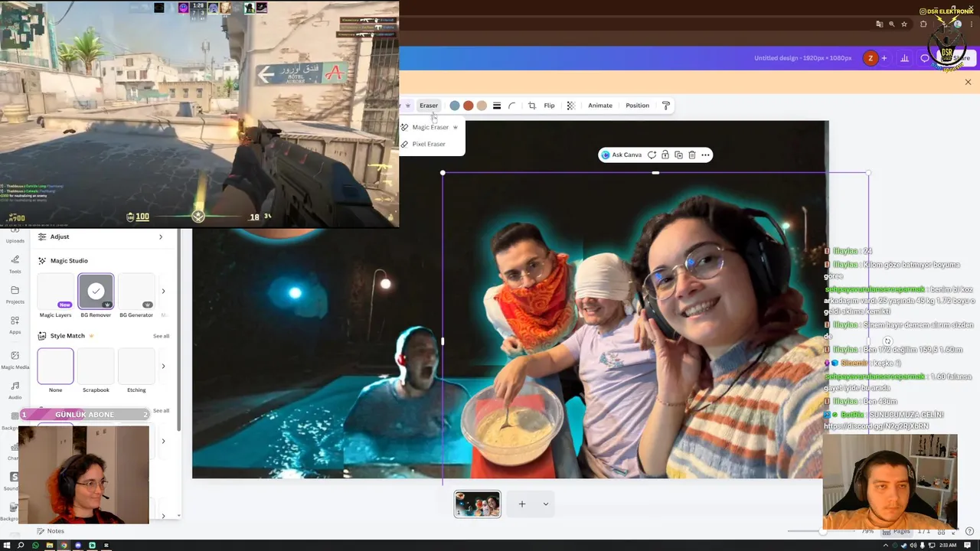Open the analytics bar chart icon
The height and width of the screenshot is (551, 980).
tap(905, 58)
